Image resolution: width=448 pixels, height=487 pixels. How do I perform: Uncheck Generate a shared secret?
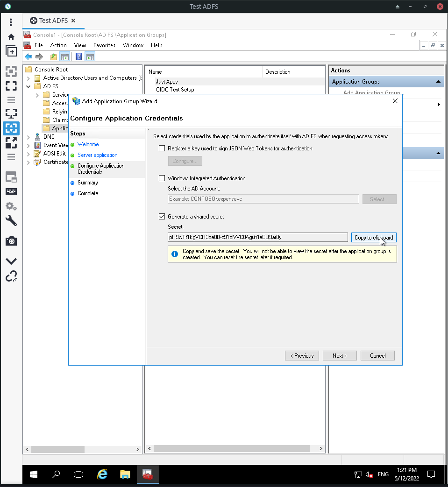coord(162,217)
